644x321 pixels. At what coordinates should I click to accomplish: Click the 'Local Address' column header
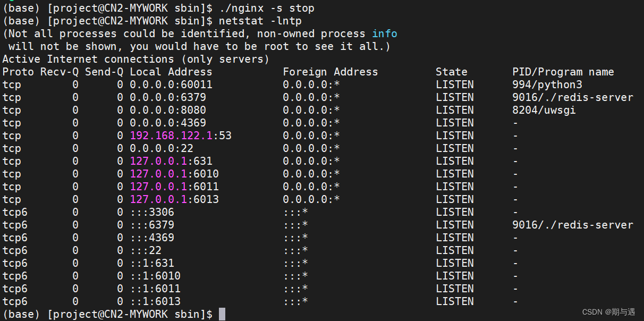coord(171,72)
